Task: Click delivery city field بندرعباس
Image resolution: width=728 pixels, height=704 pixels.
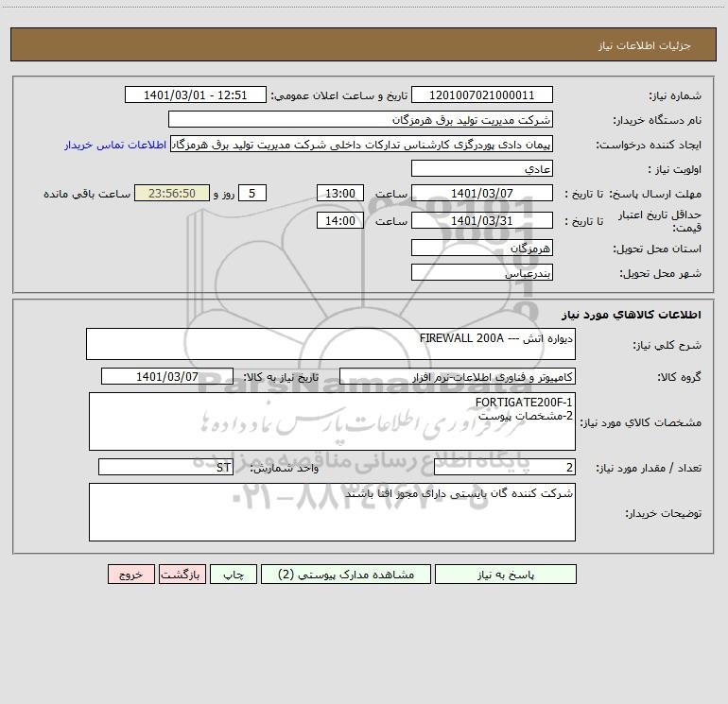Action: [x=482, y=272]
